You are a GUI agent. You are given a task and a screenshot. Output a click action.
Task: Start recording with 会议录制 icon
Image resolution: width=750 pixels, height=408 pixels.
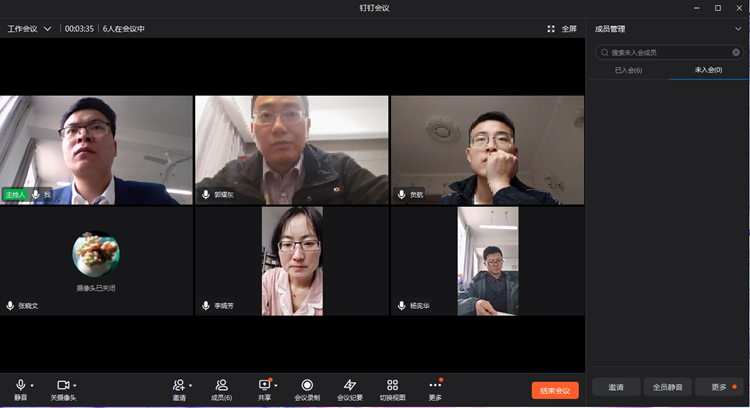[x=307, y=386]
